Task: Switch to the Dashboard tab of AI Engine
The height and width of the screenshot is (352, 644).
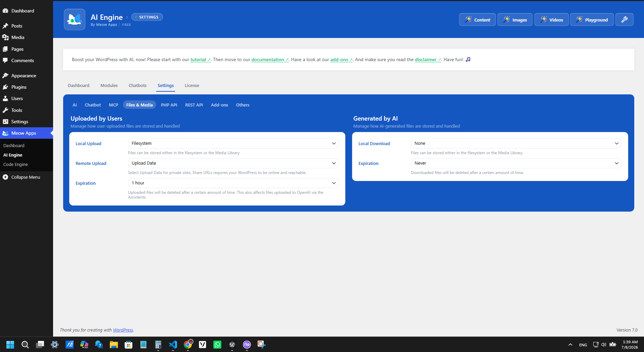Action: click(x=79, y=86)
